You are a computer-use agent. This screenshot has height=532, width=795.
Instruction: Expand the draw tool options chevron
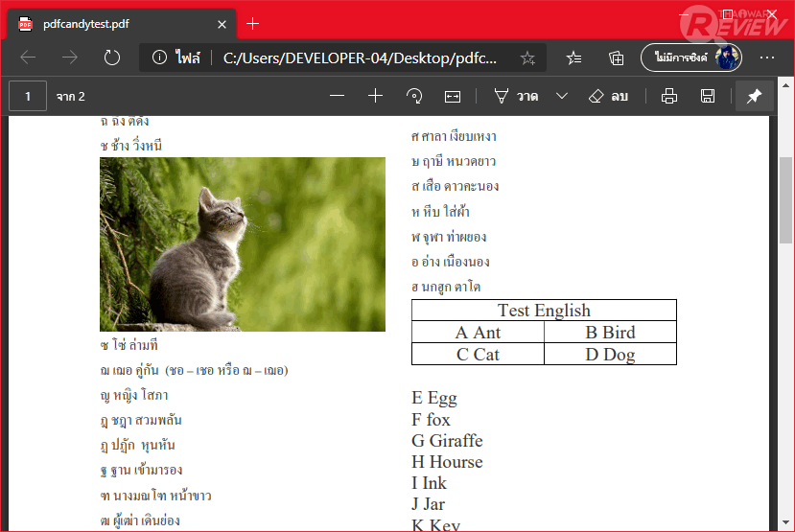(x=562, y=96)
